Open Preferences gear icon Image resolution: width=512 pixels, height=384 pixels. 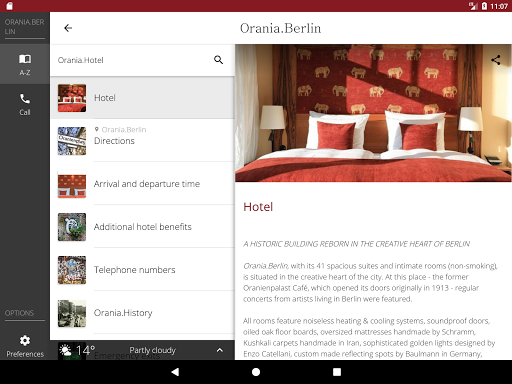25,340
